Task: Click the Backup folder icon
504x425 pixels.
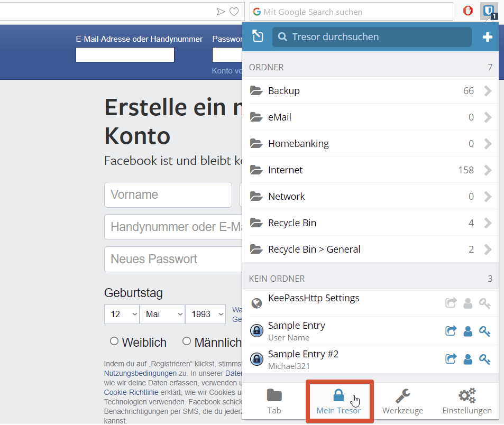Action: (x=256, y=90)
